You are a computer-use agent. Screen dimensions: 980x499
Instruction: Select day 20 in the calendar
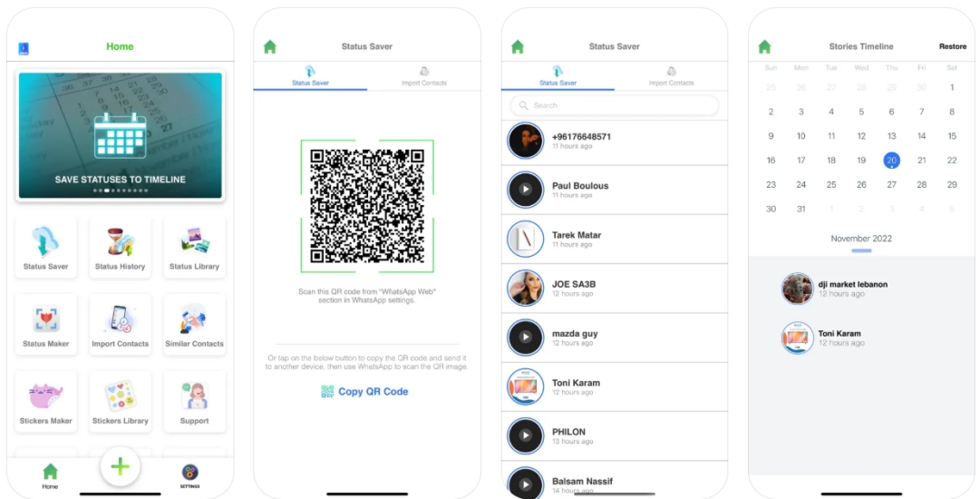tap(891, 160)
